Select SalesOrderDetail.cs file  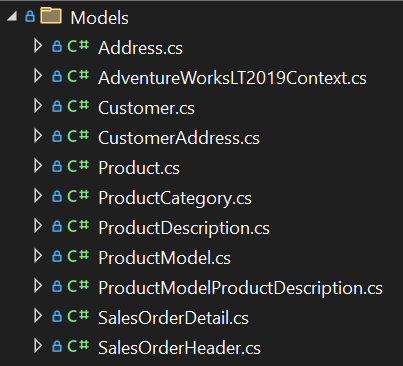coord(173,318)
